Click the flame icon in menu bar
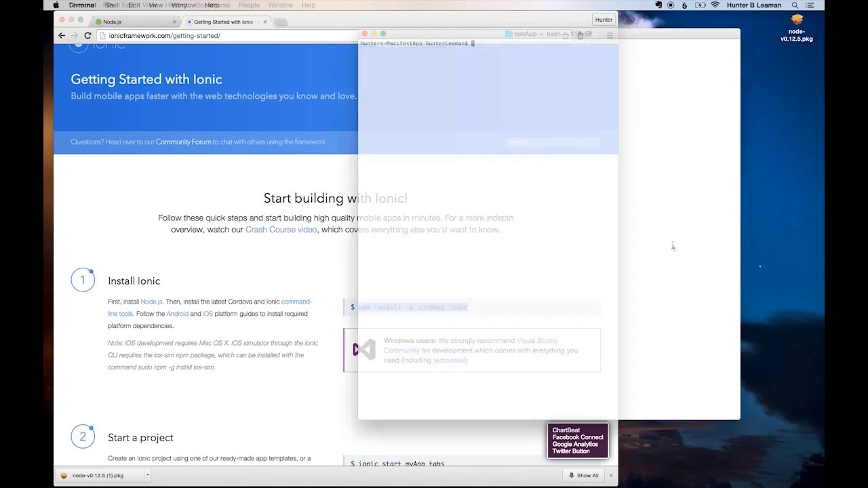The width and height of the screenshot is (868, 488). (684, 5)
